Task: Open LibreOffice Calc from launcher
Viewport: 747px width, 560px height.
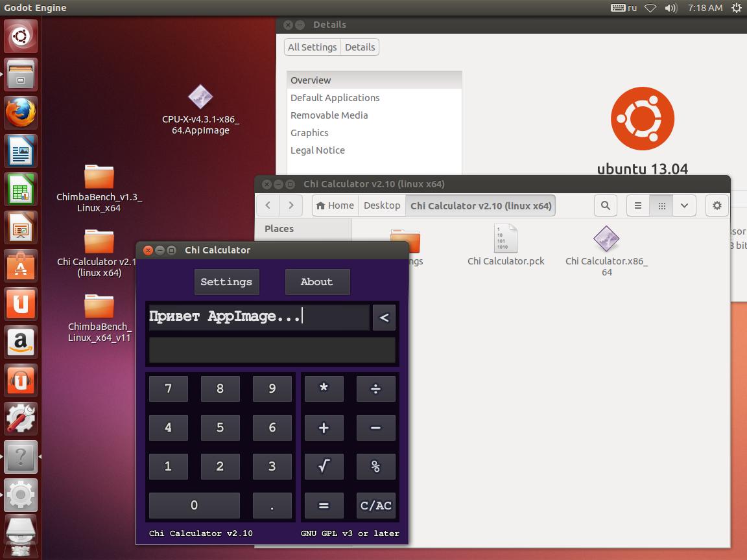Action: (21, 189)
